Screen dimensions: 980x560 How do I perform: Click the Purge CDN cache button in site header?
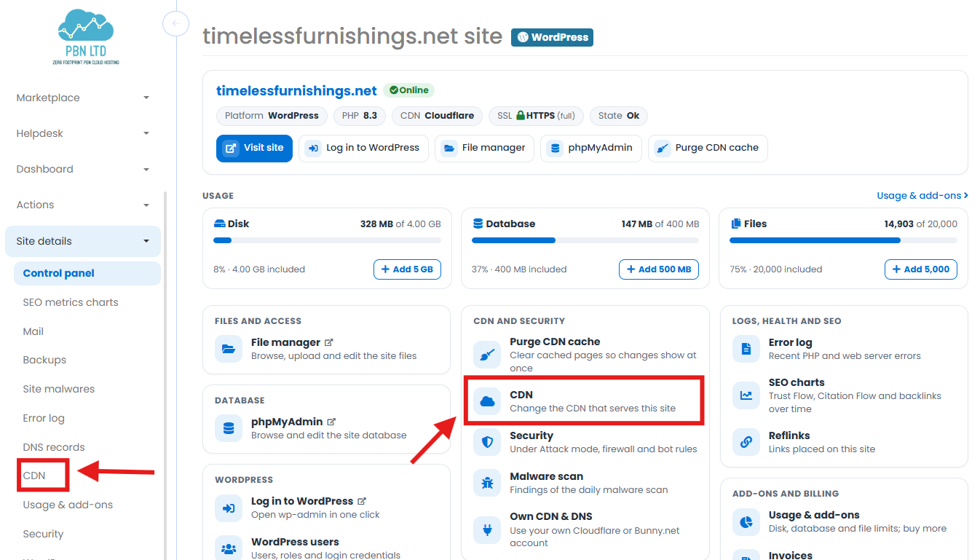point(708,148)
